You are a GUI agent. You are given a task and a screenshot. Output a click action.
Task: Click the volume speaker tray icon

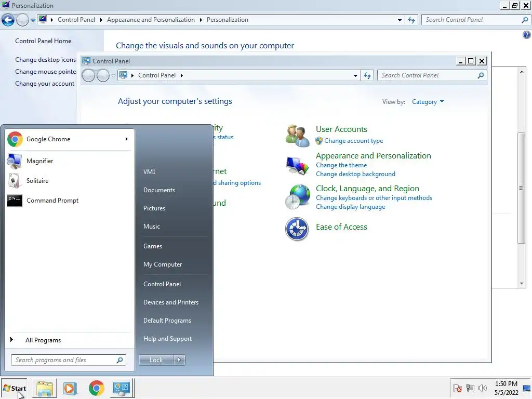[482, 388]
